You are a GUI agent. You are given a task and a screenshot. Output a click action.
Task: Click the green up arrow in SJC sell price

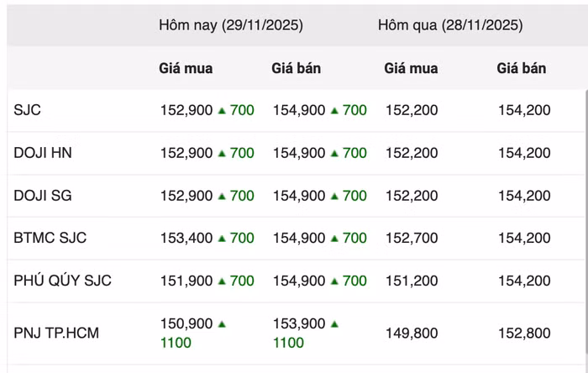334,110
